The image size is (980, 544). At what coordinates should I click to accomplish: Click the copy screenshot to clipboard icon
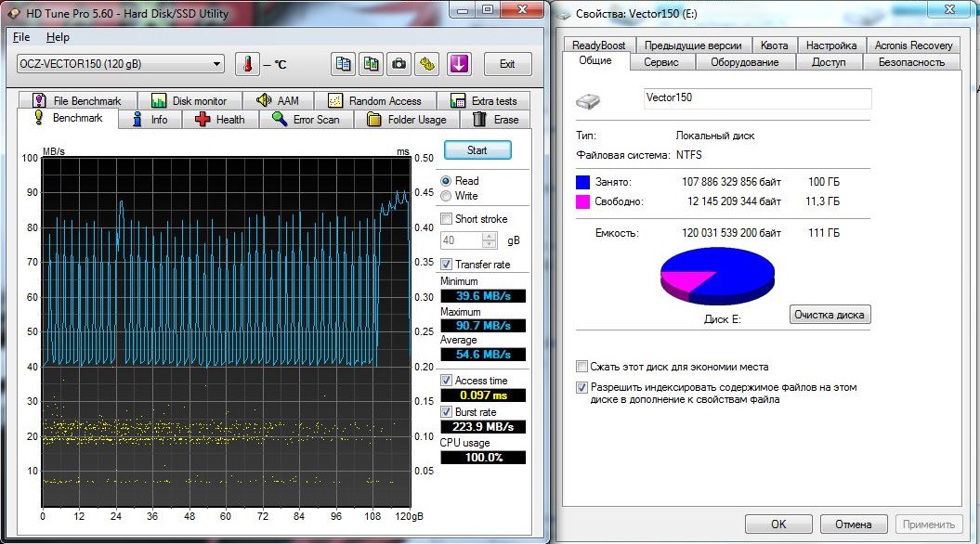[x=372, y=64]
